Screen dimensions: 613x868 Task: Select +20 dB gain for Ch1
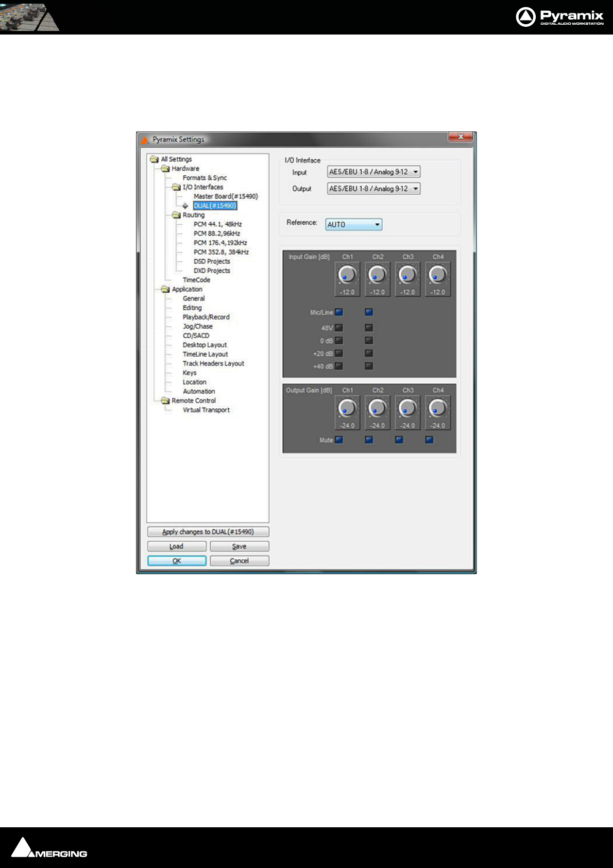(x=339, y=353)
